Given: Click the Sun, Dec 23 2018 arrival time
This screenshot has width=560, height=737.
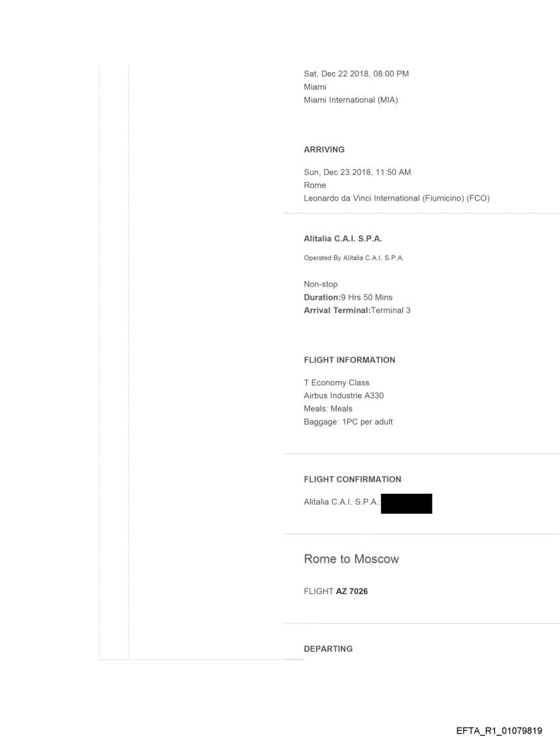Looking at the screenshot, I should click(357, 172).
